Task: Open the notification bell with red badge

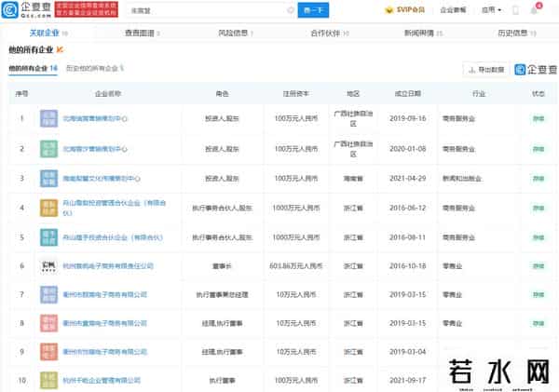Action: pos(536,9)
